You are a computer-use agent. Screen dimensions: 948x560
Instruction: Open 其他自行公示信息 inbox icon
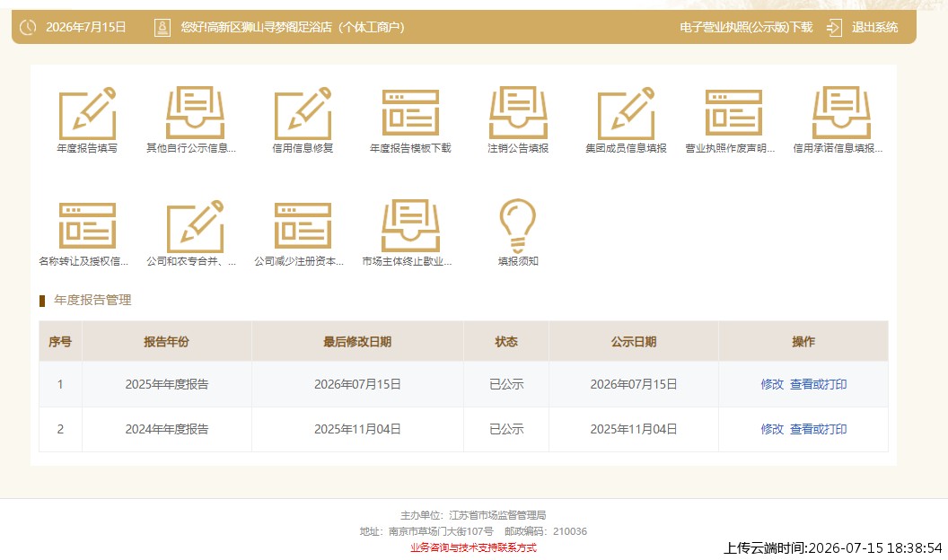195,113
